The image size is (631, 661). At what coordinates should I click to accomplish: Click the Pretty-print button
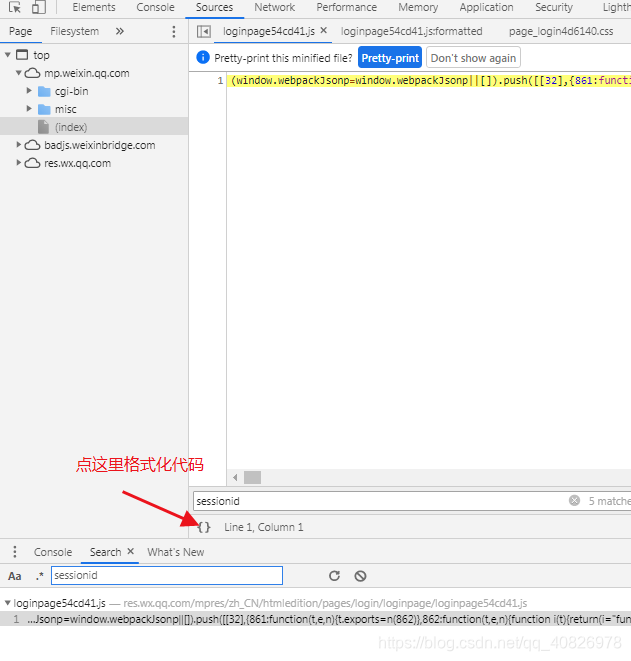[x=390, y=57]
